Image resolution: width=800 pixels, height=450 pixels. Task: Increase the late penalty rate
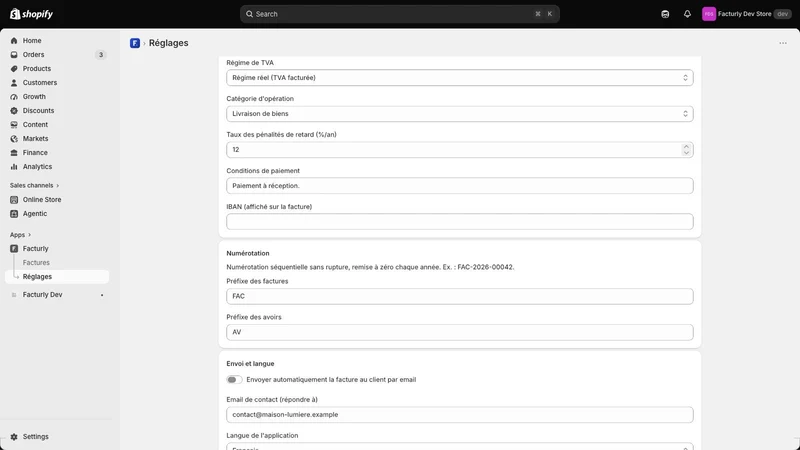[x=686, y=146]
